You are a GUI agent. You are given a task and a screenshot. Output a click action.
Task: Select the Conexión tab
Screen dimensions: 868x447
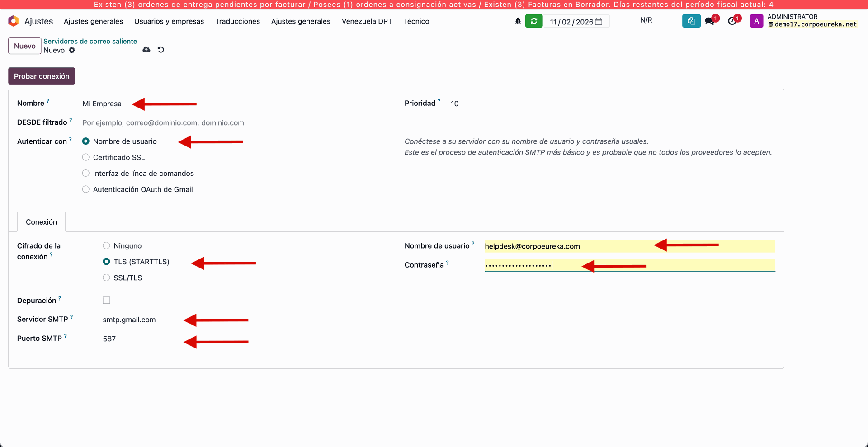point(41,222)
